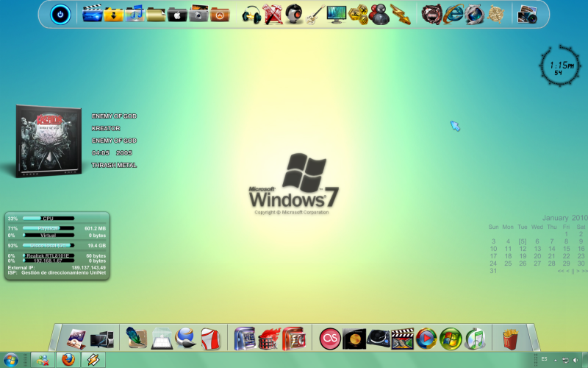Viewport: 588px width, 368px height.
Task: Open the grey camera folder in top dock
Action: pos(198,13)
